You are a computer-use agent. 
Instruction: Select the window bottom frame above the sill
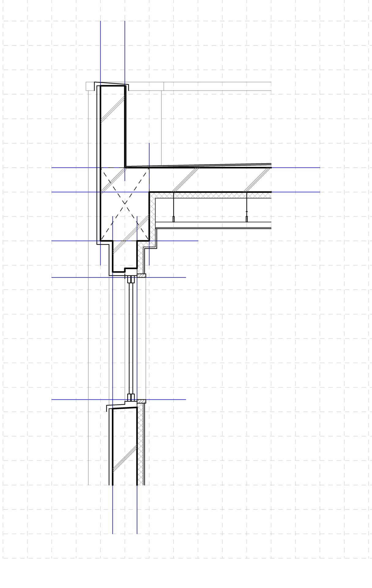click(x=131, y=397)
